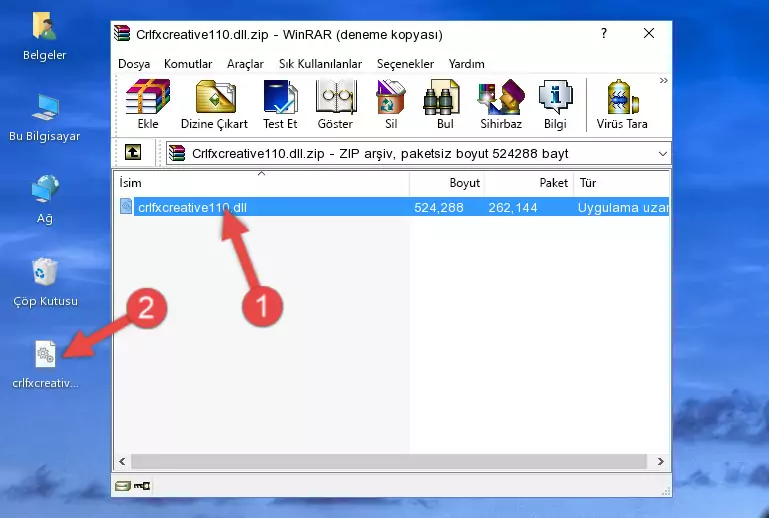Open the Komutlar menu
The height and width of the screenshot is (518, 769).
pyautogui.click(x=188, y=64)
